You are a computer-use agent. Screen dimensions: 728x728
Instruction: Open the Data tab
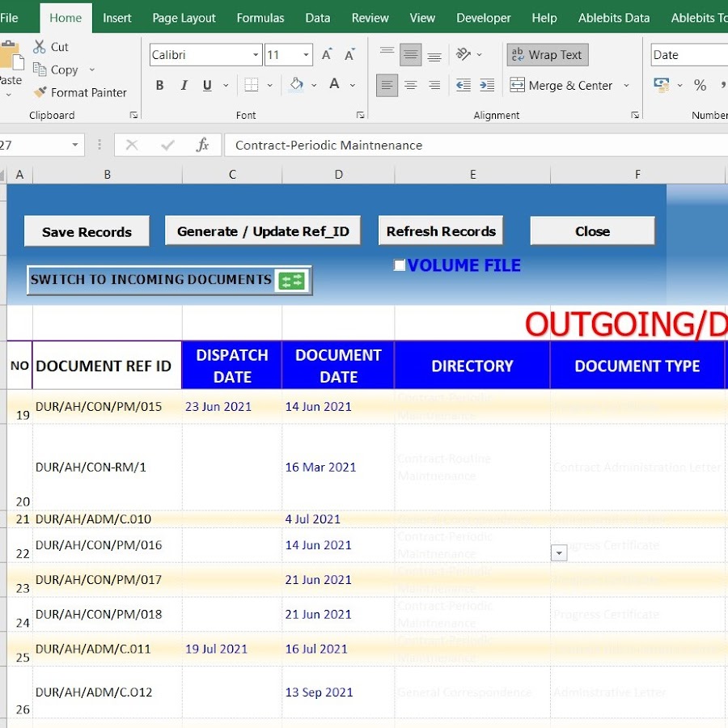coord(318,18)
